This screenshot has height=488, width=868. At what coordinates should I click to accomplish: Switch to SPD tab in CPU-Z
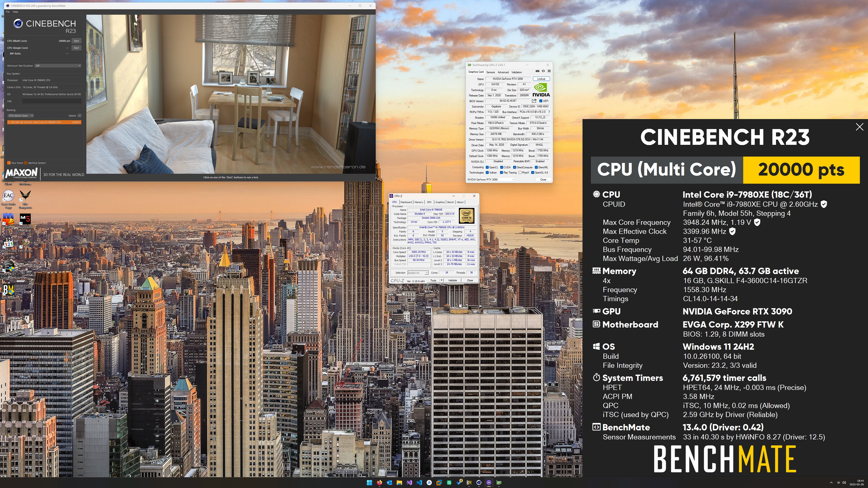point(429,202)
